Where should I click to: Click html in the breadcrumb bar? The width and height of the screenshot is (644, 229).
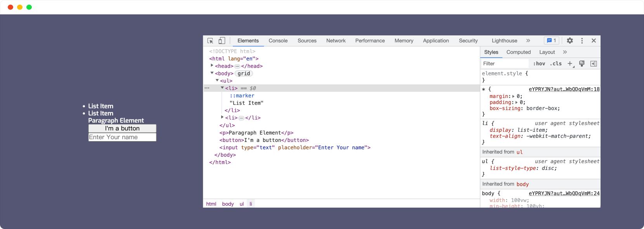coord(211,204)
